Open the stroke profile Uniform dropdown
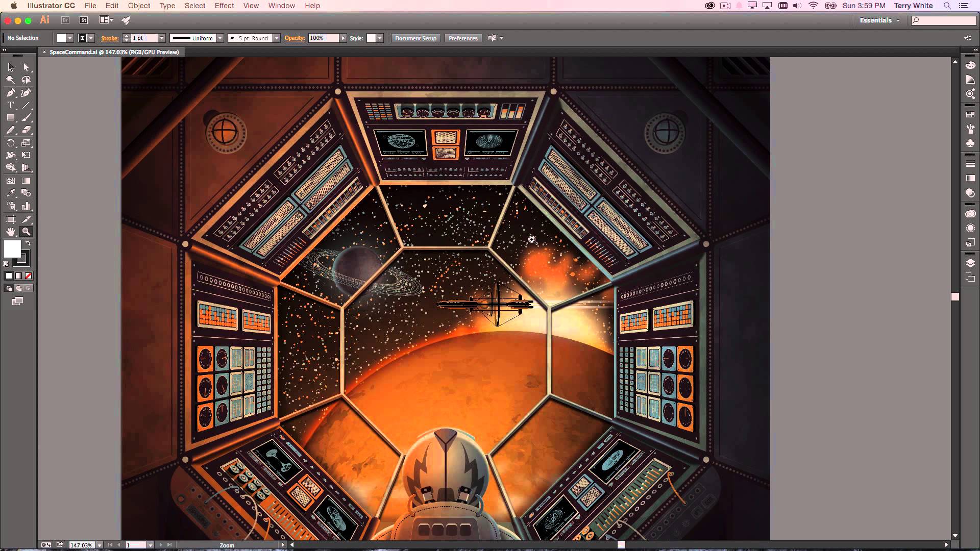The height and width of the screenshot is (551, 980). (220, 38)
